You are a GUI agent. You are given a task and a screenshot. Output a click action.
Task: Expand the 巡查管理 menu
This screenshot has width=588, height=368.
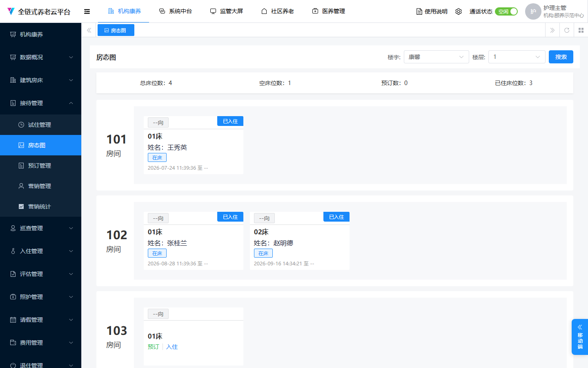pos(41,228)
